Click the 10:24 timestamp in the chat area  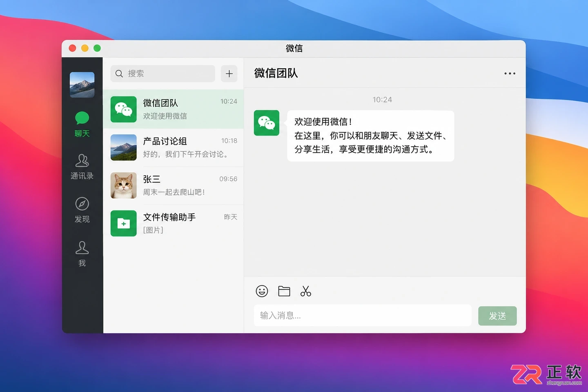tap(382, 100)
